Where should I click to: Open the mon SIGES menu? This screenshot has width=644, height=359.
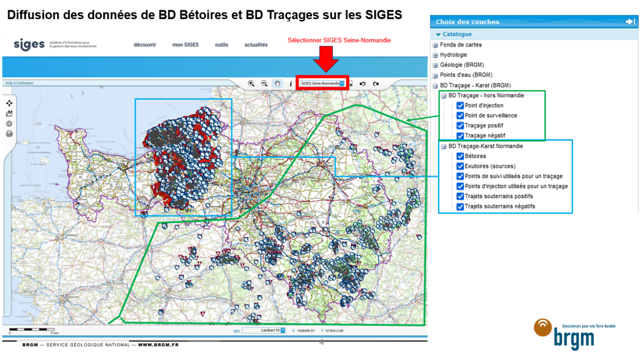pos(185,45)
